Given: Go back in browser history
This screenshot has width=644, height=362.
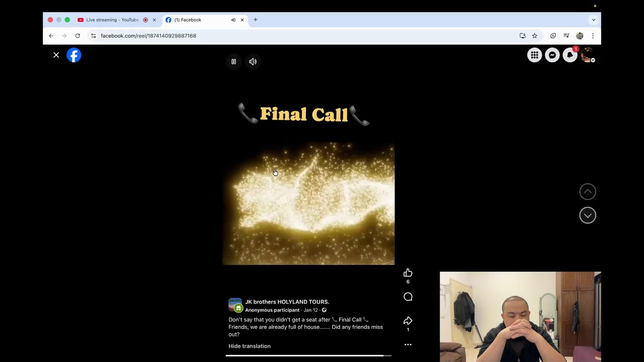Looking at the screenshot, I should click(x=51, y=36).
